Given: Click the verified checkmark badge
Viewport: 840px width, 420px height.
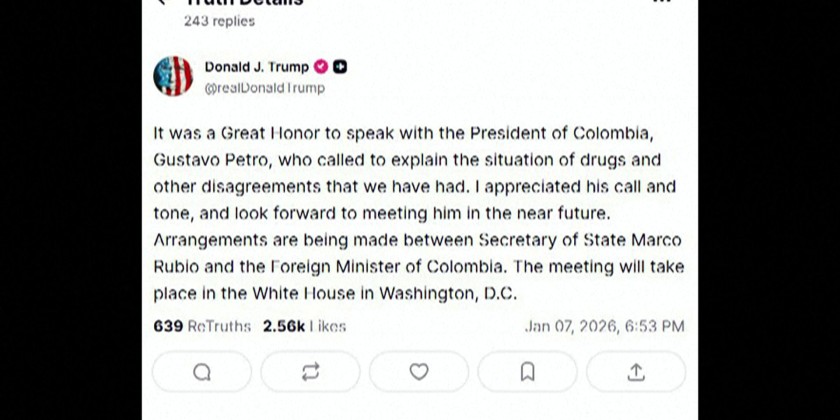Looking at the screenshot, I should tap(322, 68).
